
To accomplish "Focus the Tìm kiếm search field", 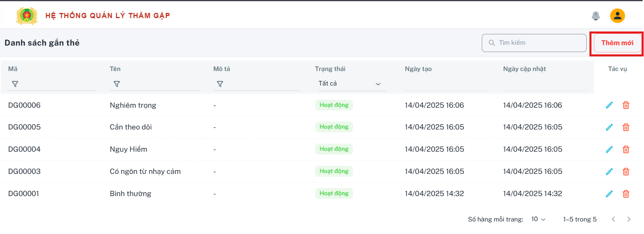I will click(x=534, y=43).
